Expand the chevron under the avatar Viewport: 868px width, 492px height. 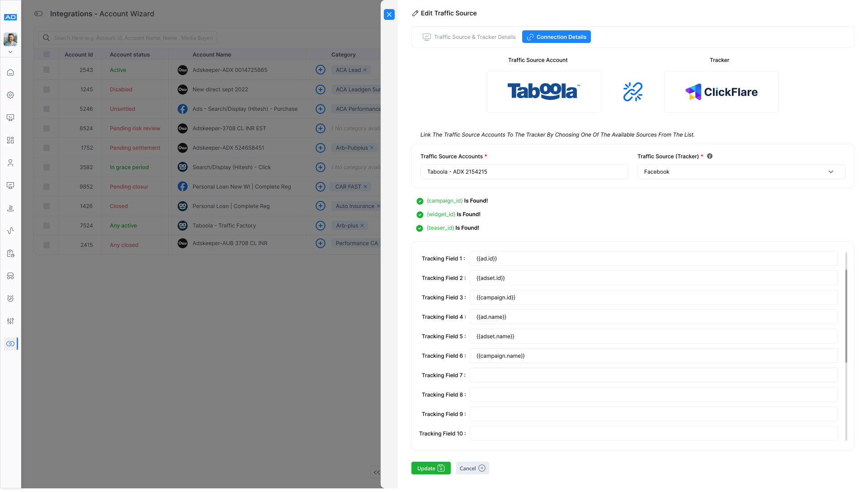click(10, 52)
